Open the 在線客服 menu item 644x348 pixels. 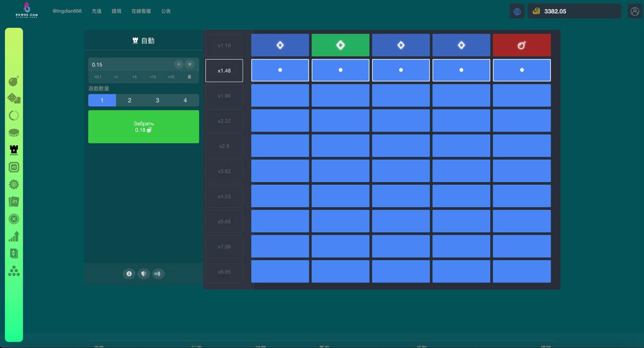141,11
